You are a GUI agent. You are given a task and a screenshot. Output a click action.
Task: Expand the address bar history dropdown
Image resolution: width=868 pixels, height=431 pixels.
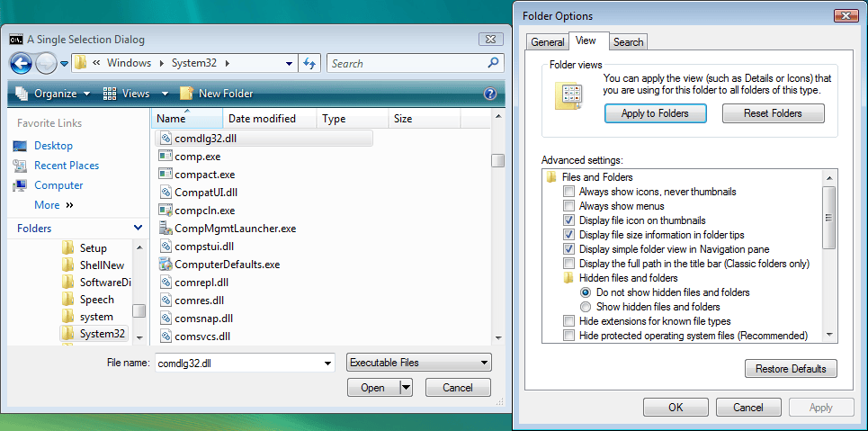pos(289,64)
